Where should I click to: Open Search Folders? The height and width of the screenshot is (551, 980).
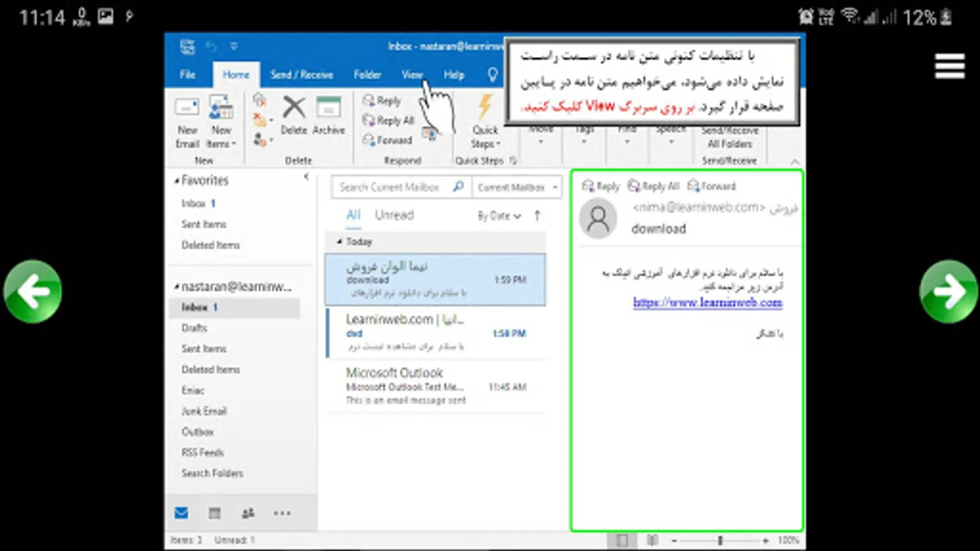(x=213, y=473)
